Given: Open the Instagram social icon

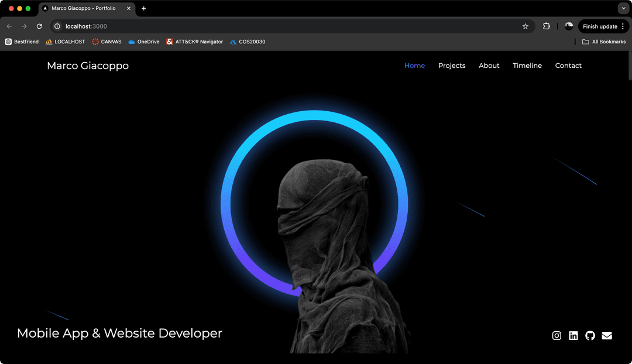Looking at the screenshot, I should [x=557, y=335].
